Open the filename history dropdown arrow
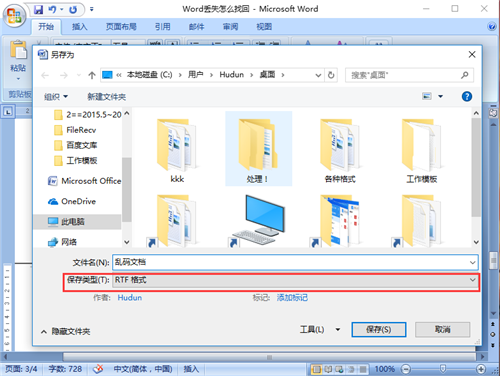Image resolution: width=500 pixels, height=376 pixels. (x=472, y=262)
